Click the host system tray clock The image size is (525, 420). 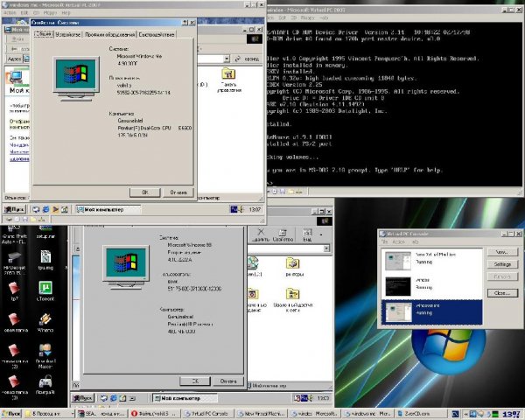point(511,414)
